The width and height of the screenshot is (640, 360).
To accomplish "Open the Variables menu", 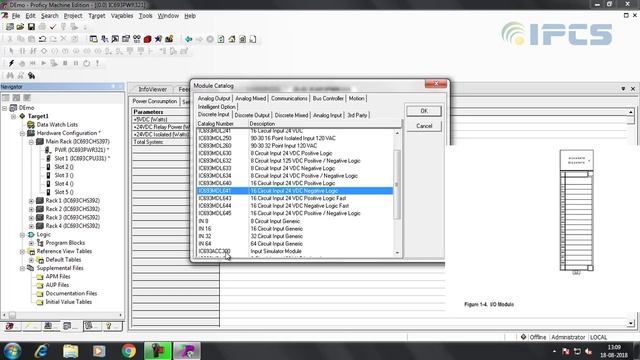I will (122, 16).
